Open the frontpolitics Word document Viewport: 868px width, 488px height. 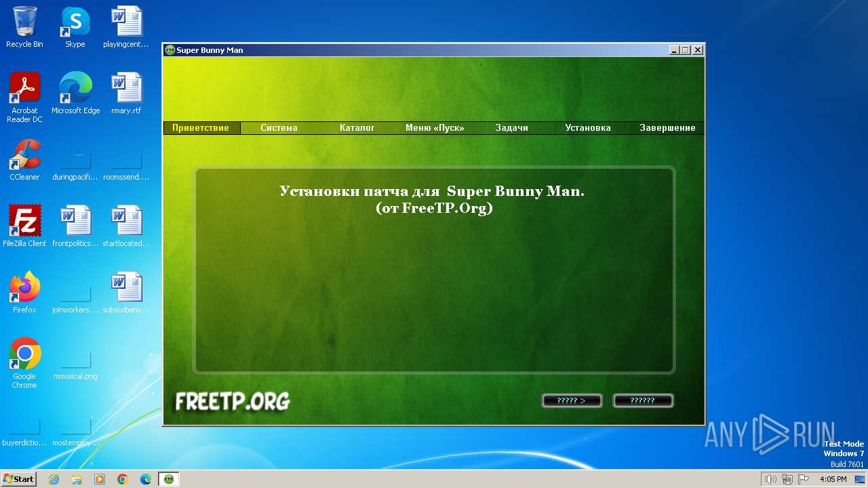coord(75,226)
